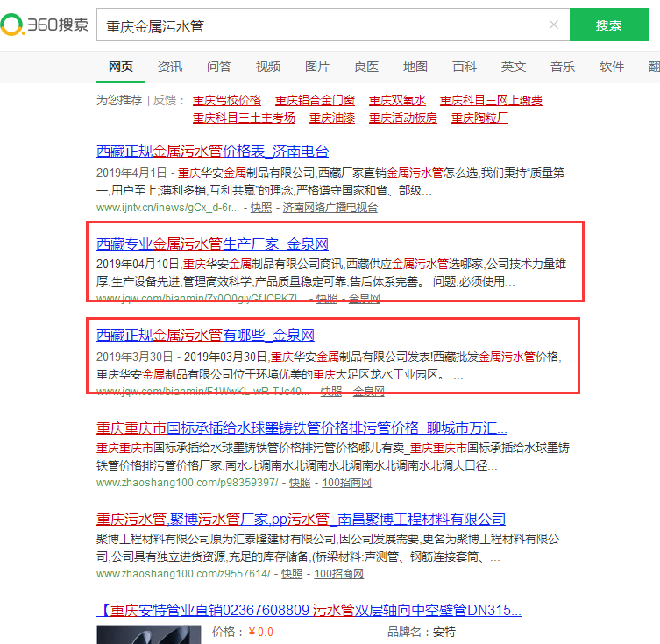Viewport: 660px width, 644px height.
Task: Go to the 良医 tab
Action: coord(366,67)
